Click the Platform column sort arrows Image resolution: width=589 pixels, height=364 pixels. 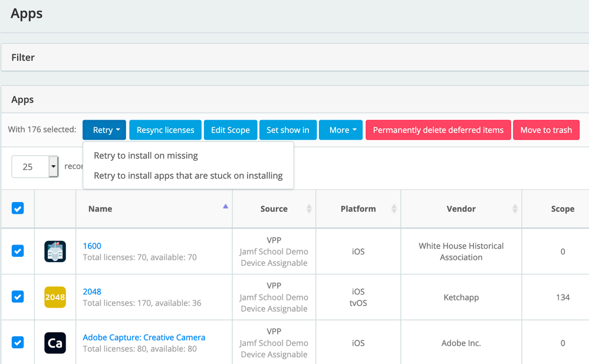coord(394,209)
